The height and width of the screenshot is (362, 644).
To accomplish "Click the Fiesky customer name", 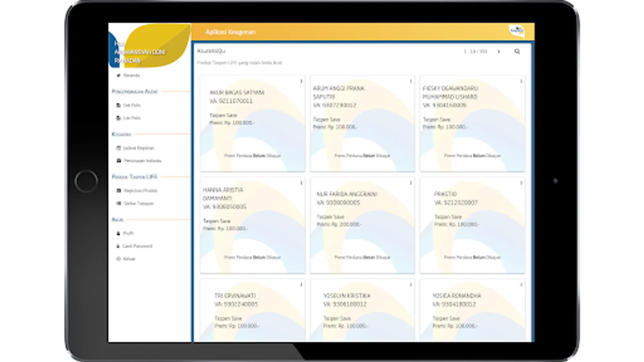I will point(450,93).
